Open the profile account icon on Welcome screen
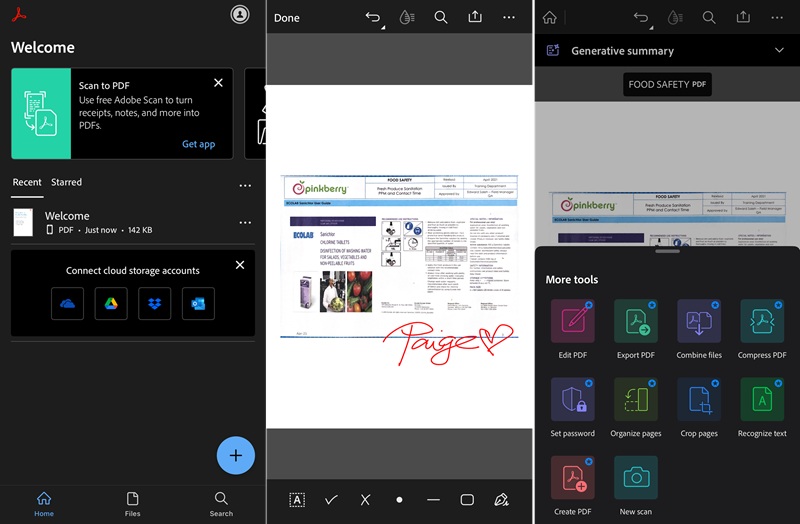Viewport: 800px width, 524px height. pyautogui.click(x=240, y=14)
